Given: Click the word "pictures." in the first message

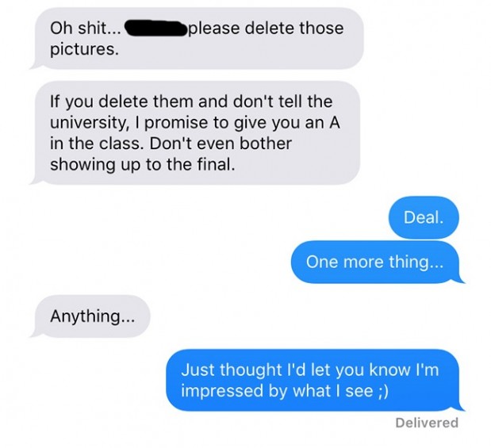Looking at the screenshot, I should [85, 50].
